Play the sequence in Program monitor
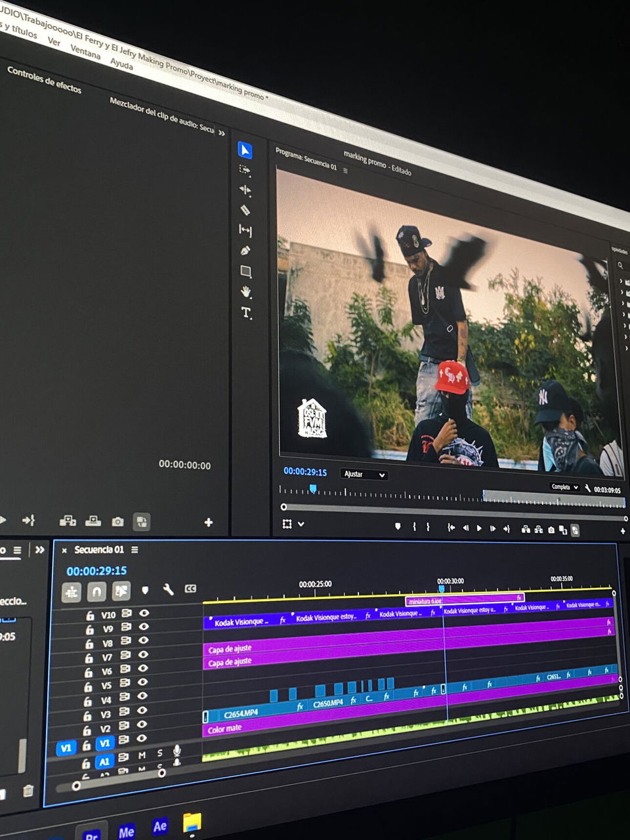Image resolution: width=630 pixels, height=840 pixels. 479,528
